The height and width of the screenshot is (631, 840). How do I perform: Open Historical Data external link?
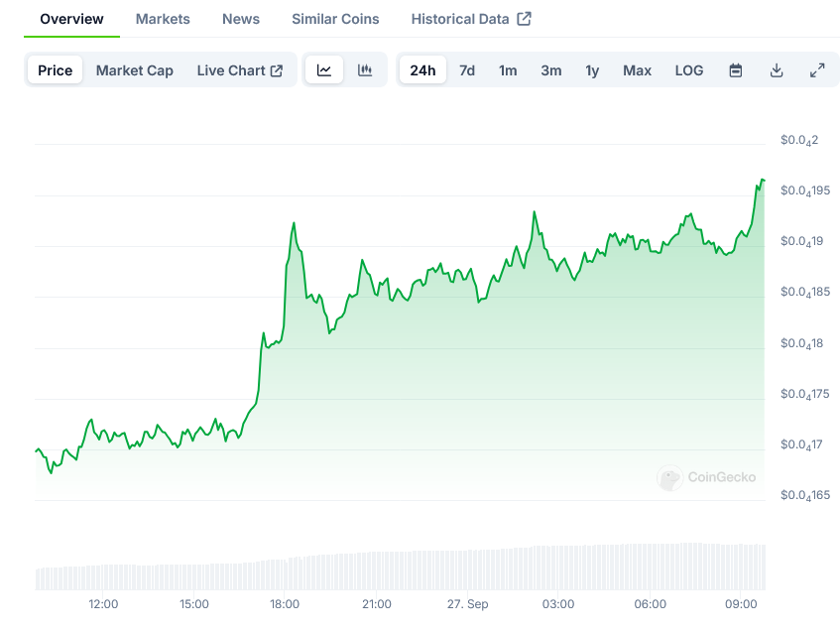471,19
